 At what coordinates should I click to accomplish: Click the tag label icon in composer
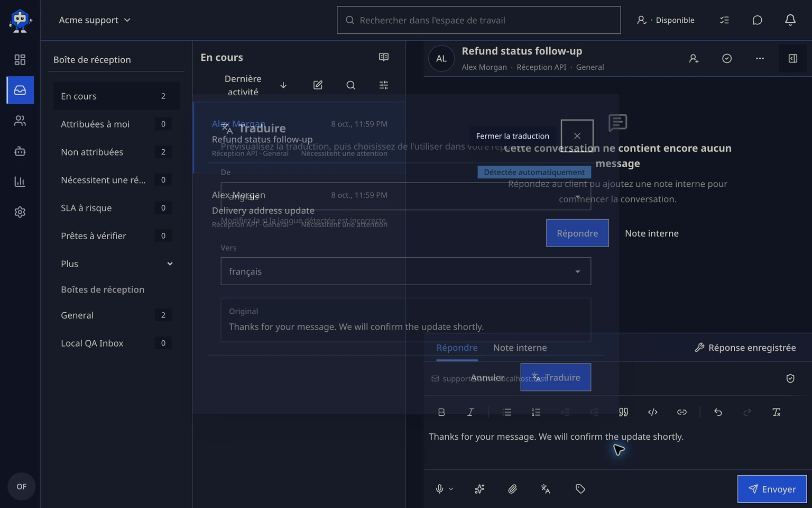tap(580, 489)
